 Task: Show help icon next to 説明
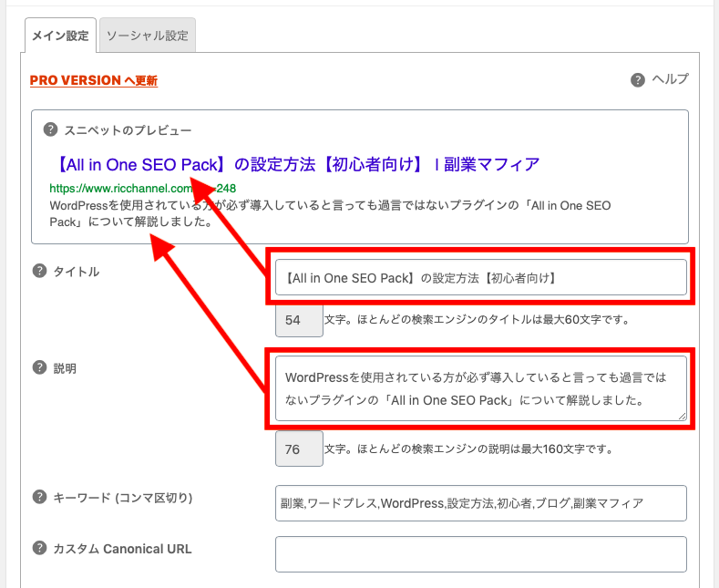pyautogui.click(x=39, y=367)
